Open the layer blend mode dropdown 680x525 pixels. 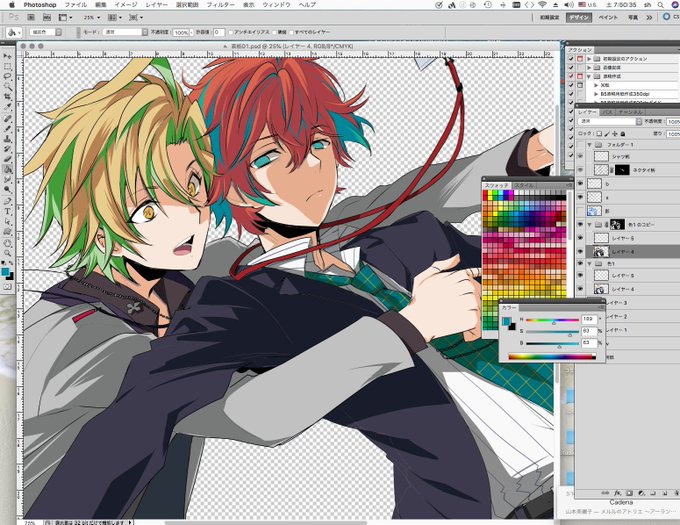pyautogui.click(x=610, y=122)
